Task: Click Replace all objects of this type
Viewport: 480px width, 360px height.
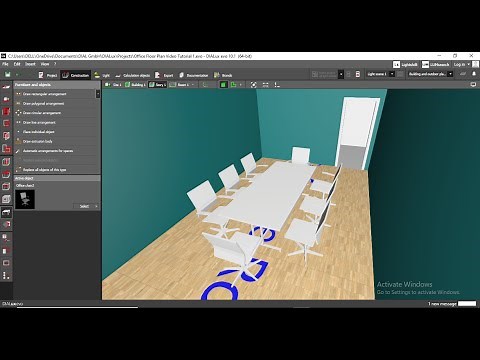Action: pos(55,170)
